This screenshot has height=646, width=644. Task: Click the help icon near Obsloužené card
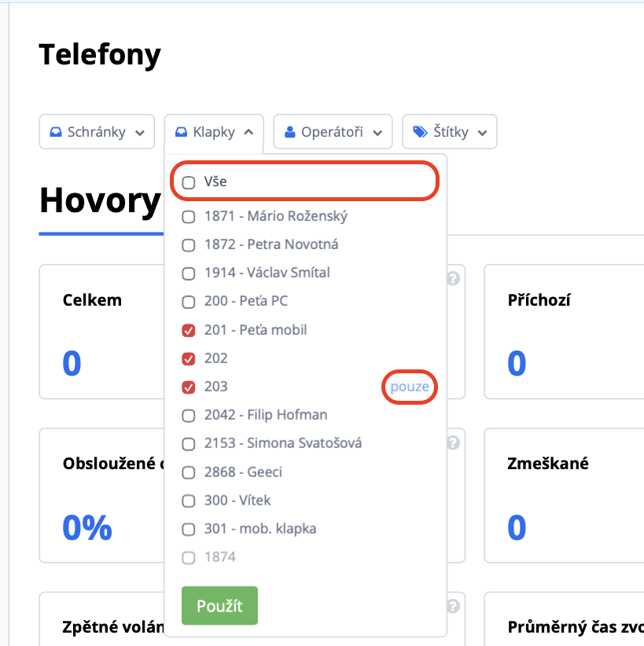click(x=453, y=442)
